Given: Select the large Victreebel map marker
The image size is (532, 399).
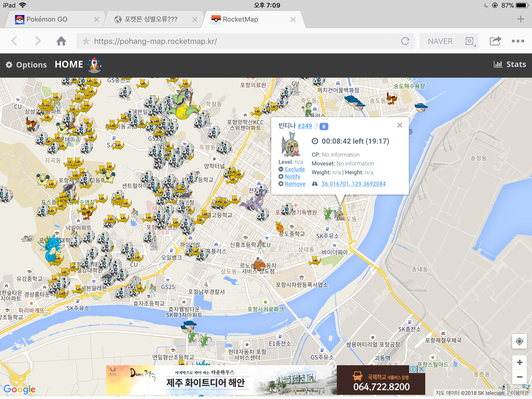Looking at the screenshot, I should 183,105.
